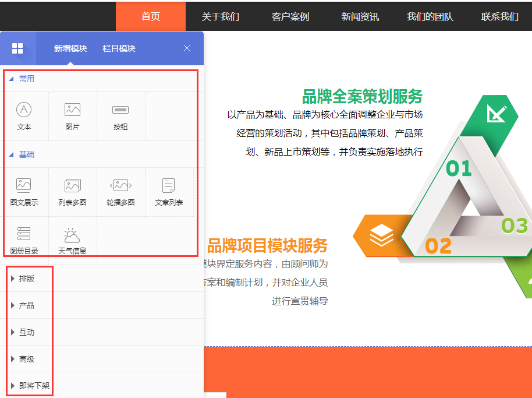Select the 图片 (Image) module icon
The width and height of the screenshot is (532, 398).
tap(72, 115)
